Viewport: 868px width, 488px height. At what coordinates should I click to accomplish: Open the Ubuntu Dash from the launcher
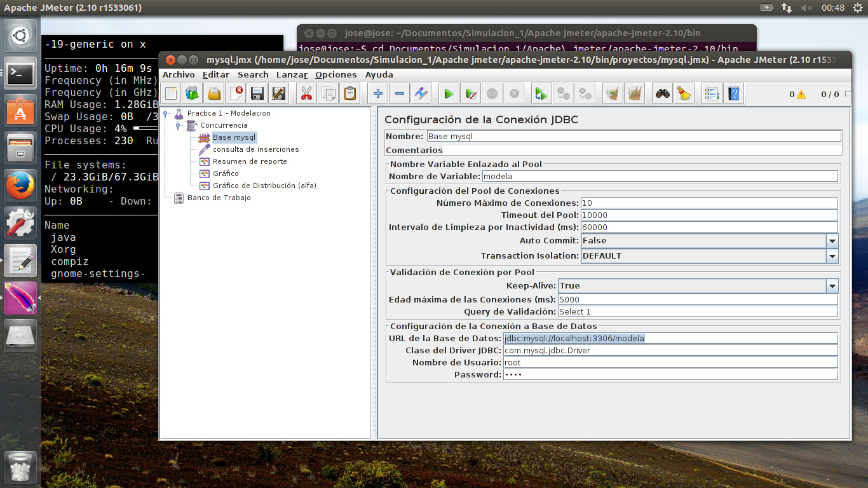pos(20,37)
